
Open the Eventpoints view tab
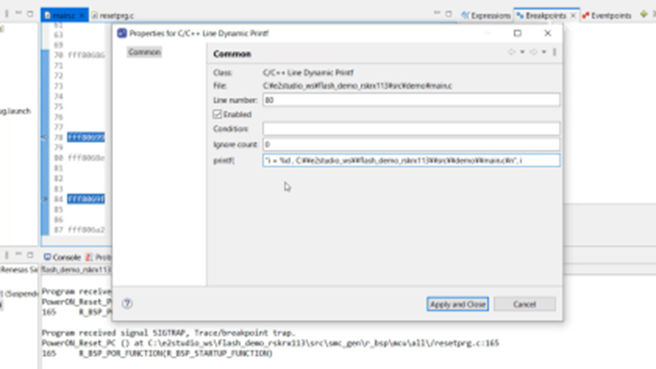point(607,15)
